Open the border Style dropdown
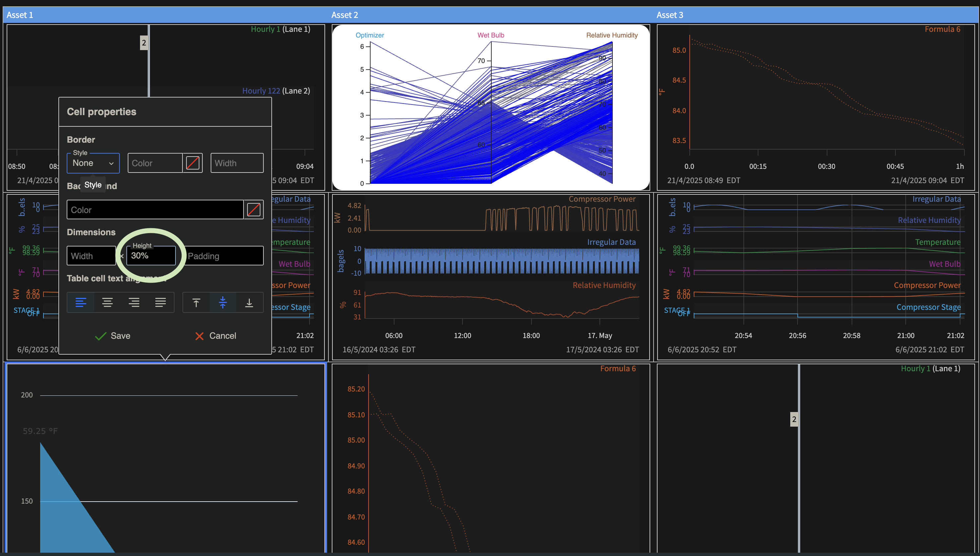The width and height of the screenshot is (980, 556). coord(93,164)
